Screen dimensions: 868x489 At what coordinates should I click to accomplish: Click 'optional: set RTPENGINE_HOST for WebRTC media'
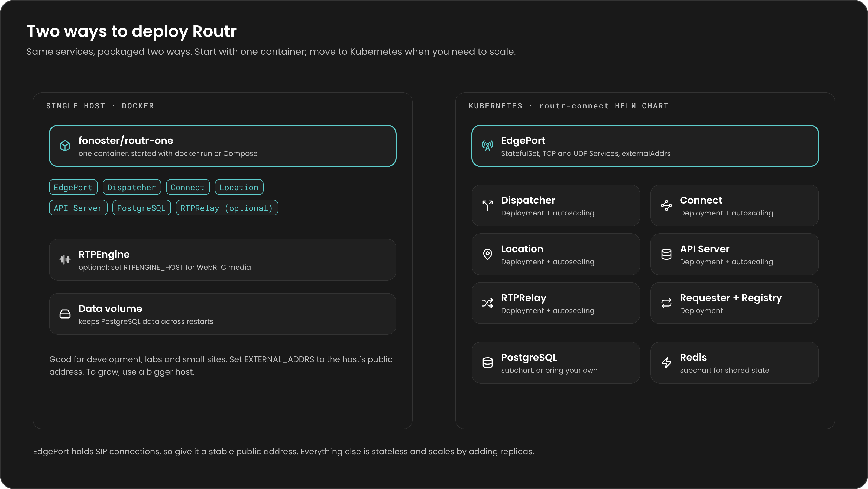[164, 267]
